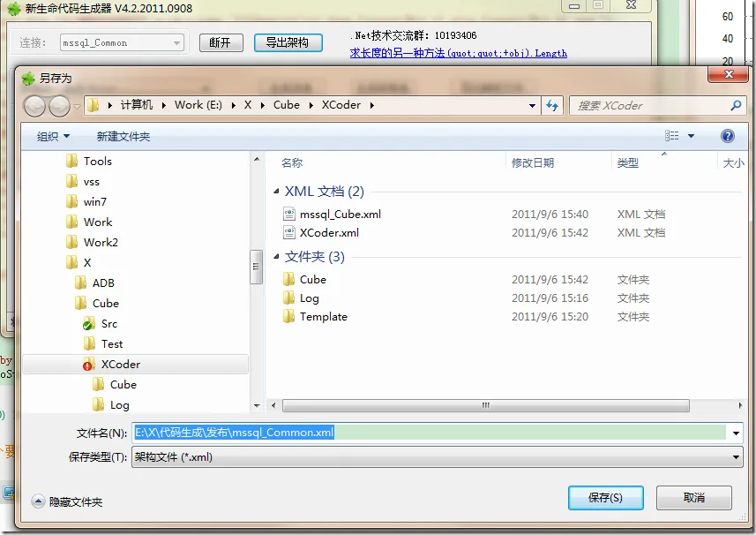This screenshot has height=535, width=756.
Task: Click XCoder folder icon with red mark
Action: click(x=89, y=365)
